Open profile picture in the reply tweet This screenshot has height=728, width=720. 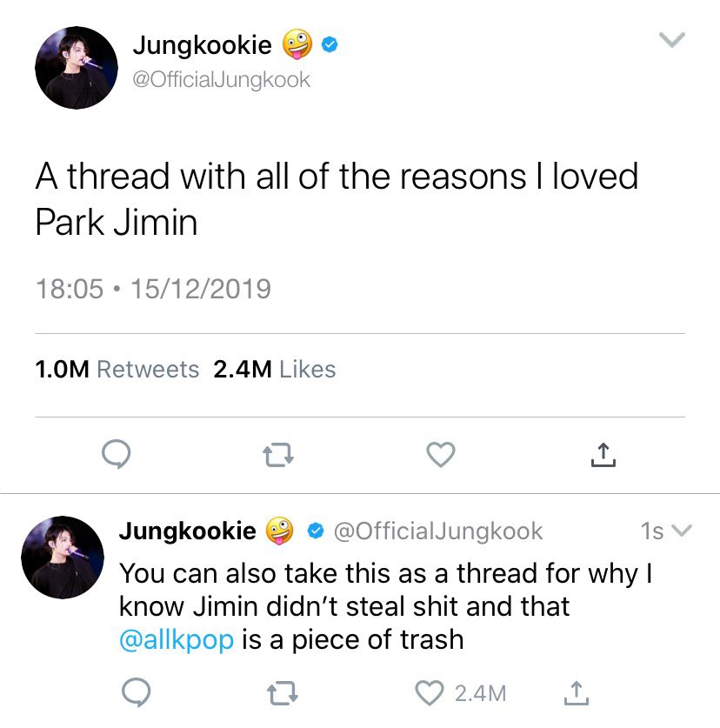(63, 558)
